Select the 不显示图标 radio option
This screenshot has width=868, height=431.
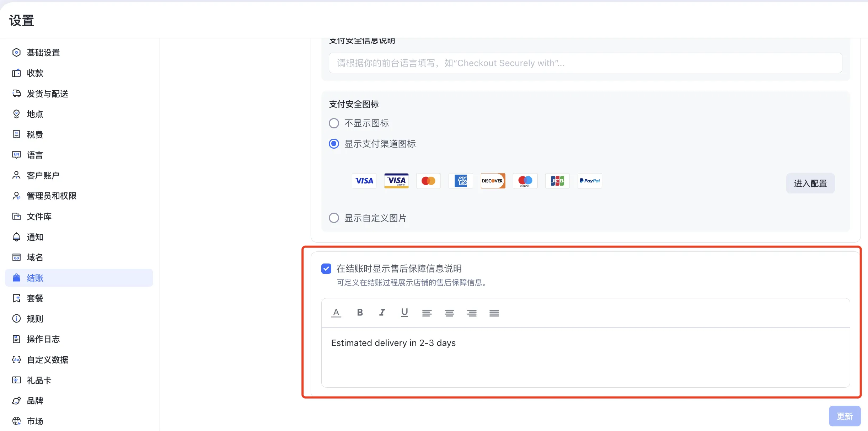coord(334,123)
